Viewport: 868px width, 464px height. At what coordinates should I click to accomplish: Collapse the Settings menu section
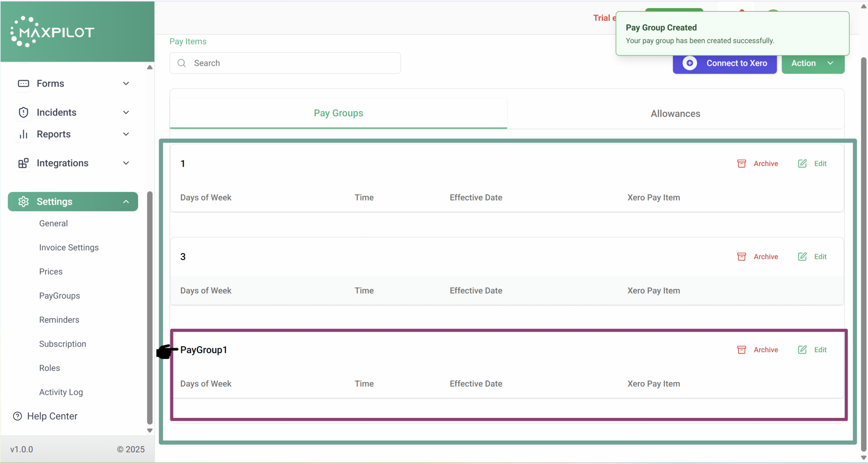[x=126, y=202]
